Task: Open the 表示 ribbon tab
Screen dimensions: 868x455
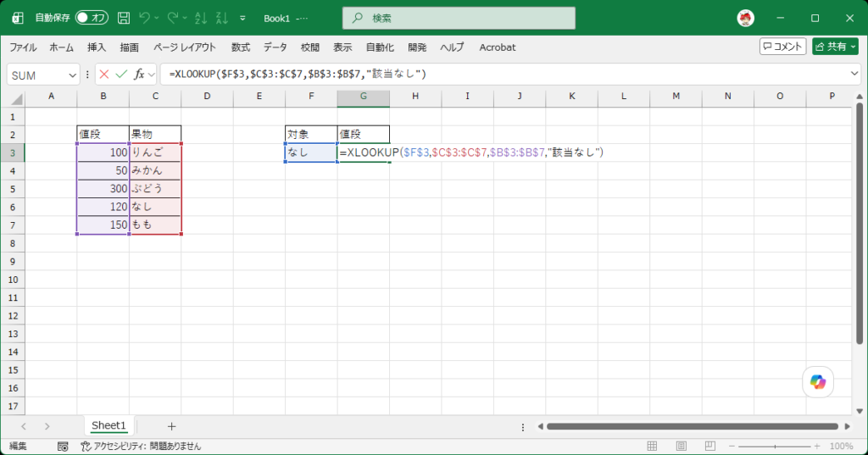Action: click(x=342, y=47)
